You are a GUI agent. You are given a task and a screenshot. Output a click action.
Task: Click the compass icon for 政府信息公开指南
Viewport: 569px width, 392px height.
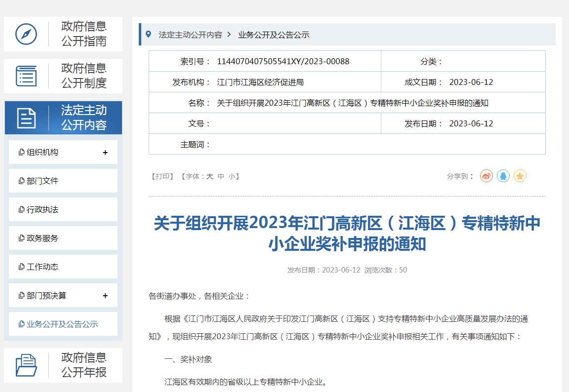click(26, 34)
